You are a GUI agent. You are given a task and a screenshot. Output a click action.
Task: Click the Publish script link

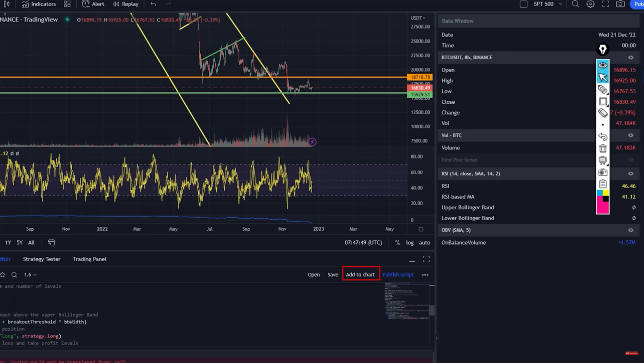pyautogui.click(x=398, y=275)
